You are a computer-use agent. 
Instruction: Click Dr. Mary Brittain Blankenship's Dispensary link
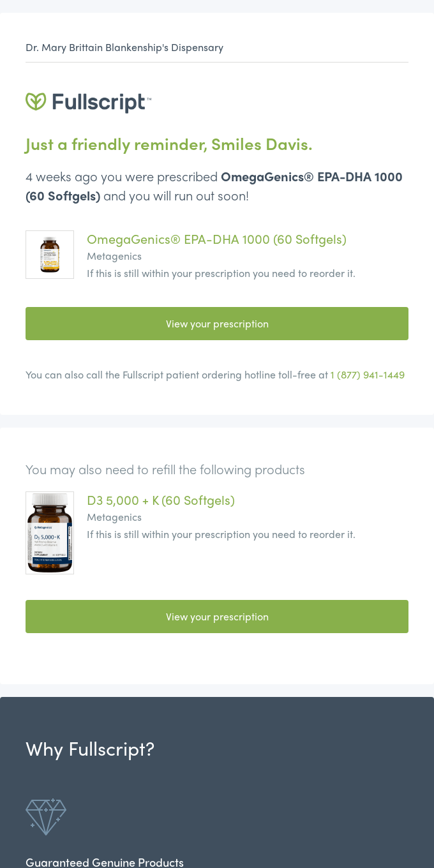[124, 47]
